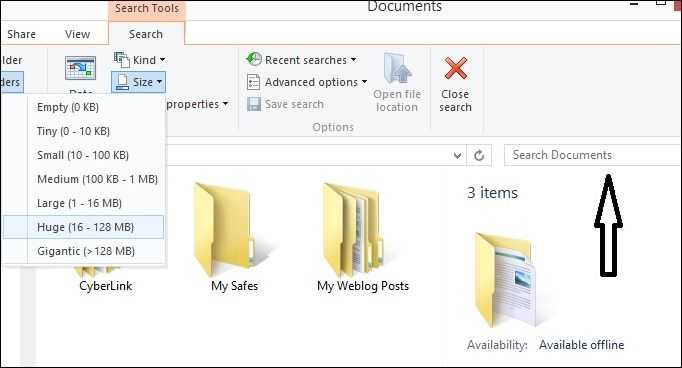Click the 3 items count text
682x368 pixels.
[492, 193]
